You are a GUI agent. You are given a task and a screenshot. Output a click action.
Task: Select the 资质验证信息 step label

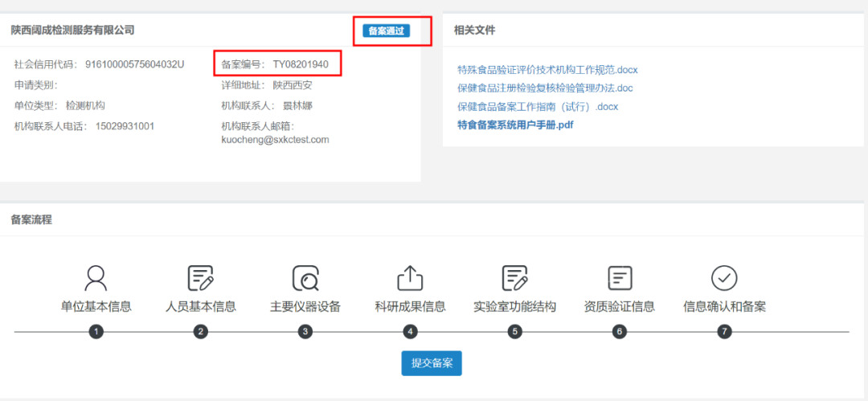[620, 307]
